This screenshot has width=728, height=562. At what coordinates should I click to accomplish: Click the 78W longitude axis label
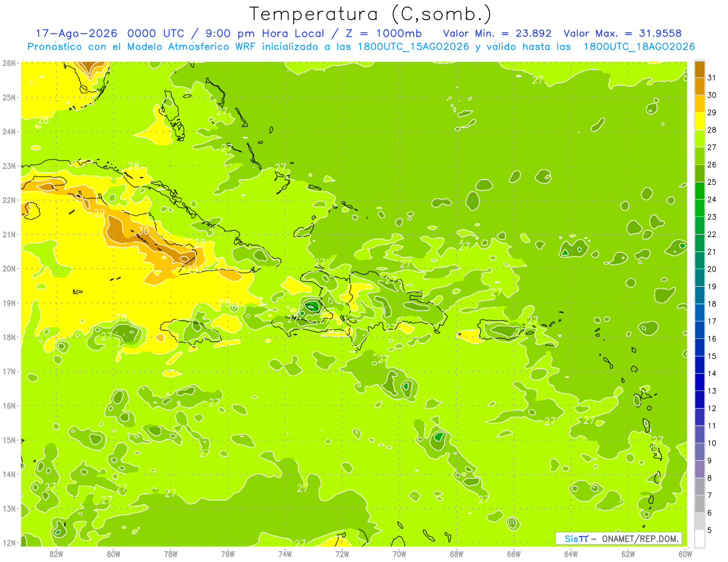(170, 554)
